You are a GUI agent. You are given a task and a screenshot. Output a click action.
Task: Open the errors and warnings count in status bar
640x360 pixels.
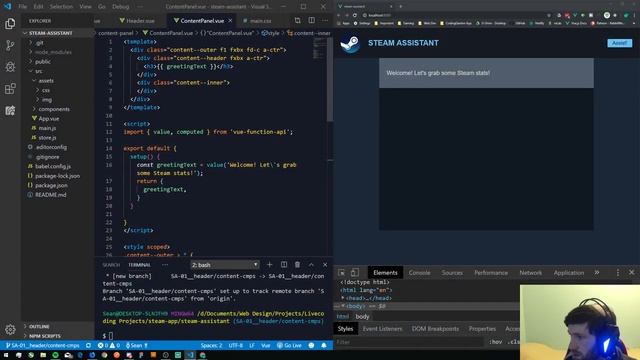coord(108,345)
